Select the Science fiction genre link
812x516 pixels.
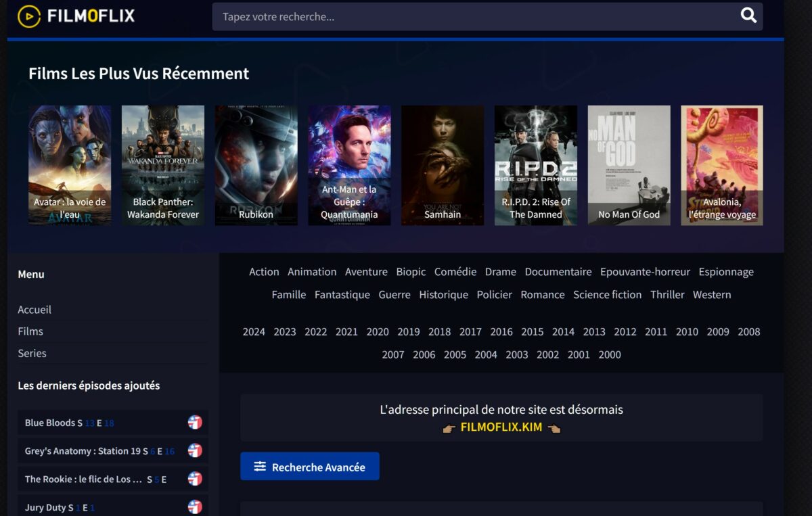(x=607, y=295)
